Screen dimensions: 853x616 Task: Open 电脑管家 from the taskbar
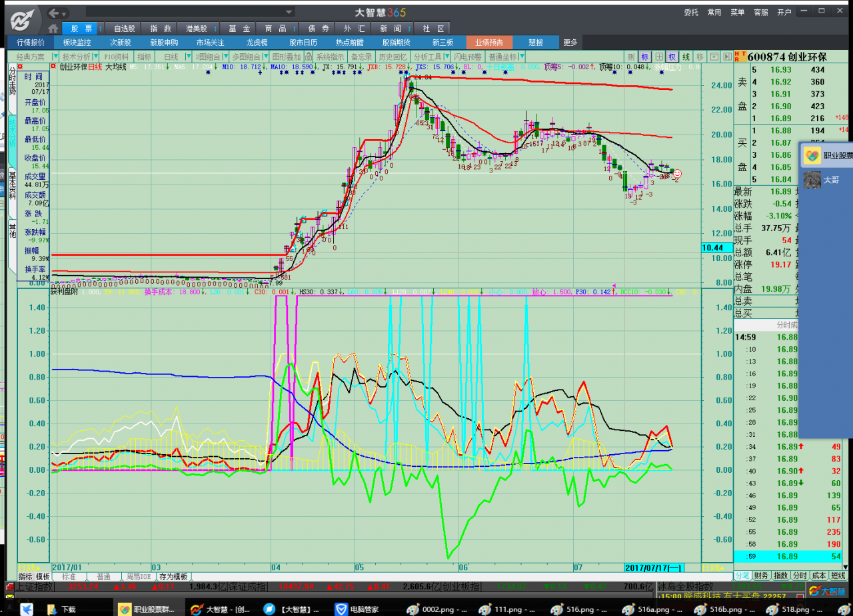pyautogui.click(x=357, y=609)
